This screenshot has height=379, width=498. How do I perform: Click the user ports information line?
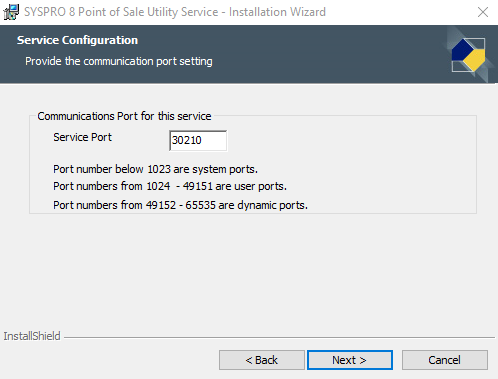click(170, 186)
